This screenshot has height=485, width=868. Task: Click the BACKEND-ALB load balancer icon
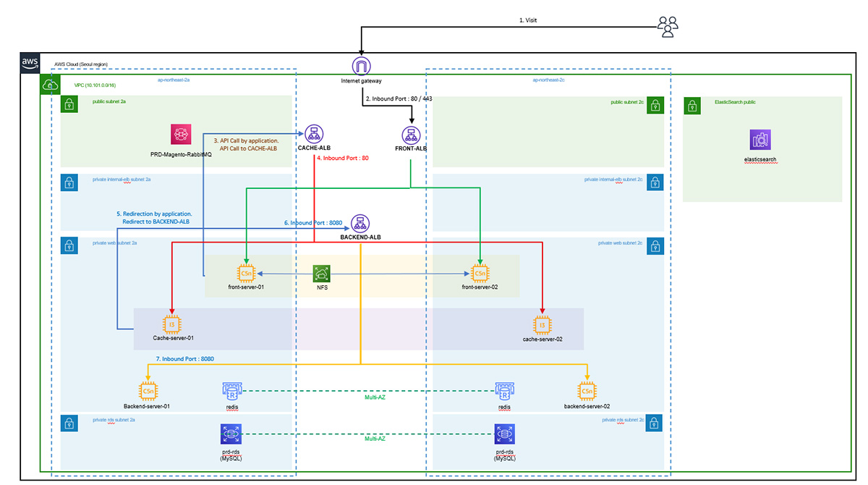tap(359, 223)
